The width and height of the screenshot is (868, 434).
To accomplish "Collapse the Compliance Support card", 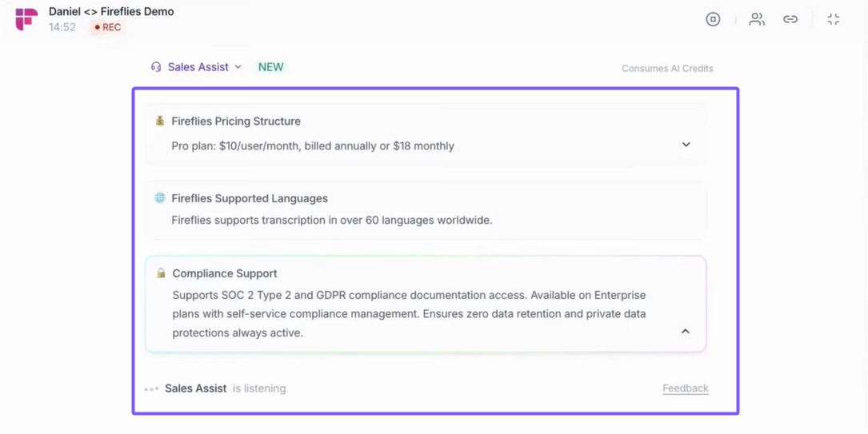I will coord(685,331).
